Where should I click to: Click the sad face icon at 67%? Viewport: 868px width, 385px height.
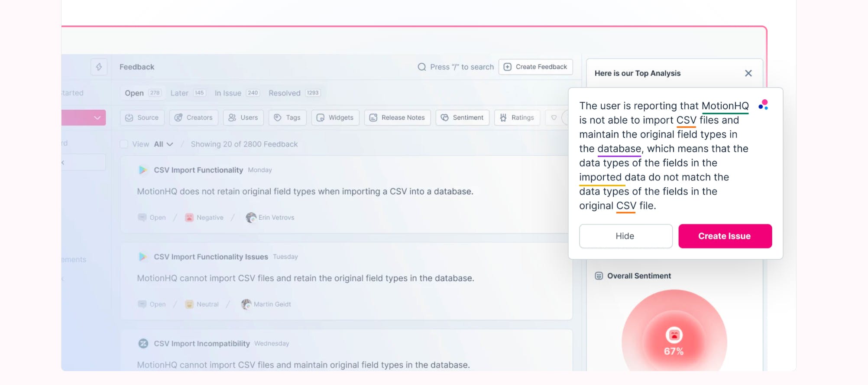click(x=674, y=335)
